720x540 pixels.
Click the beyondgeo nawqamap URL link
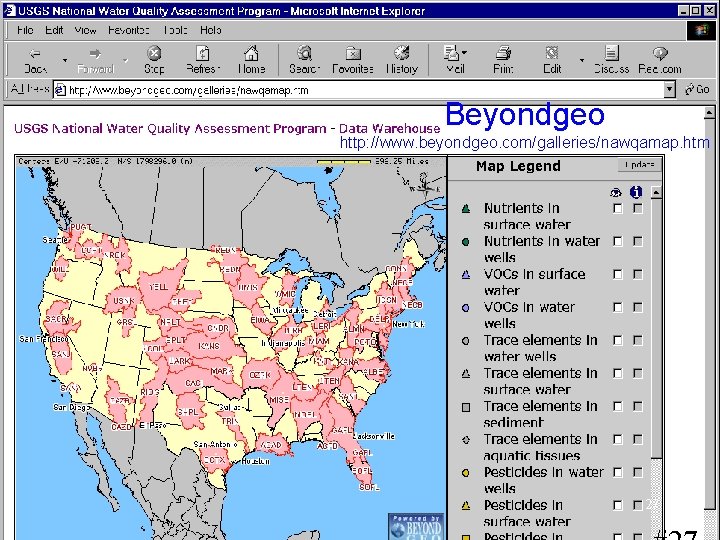(524, 143)
